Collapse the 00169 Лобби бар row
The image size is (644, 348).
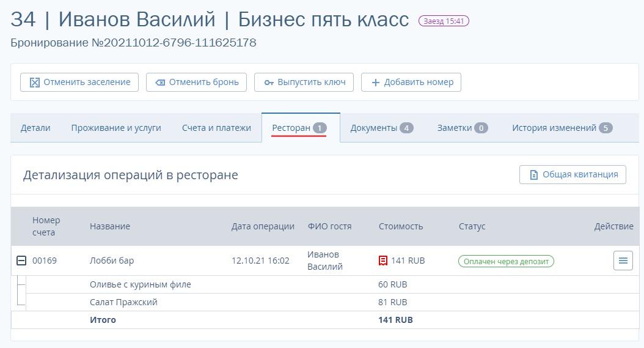click(21, 261)
